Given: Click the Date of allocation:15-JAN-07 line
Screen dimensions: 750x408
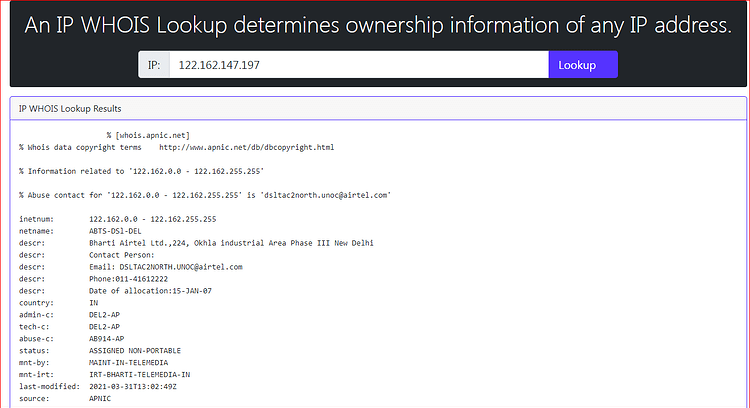Looking at the screenshot, I should tap(150, 291).
